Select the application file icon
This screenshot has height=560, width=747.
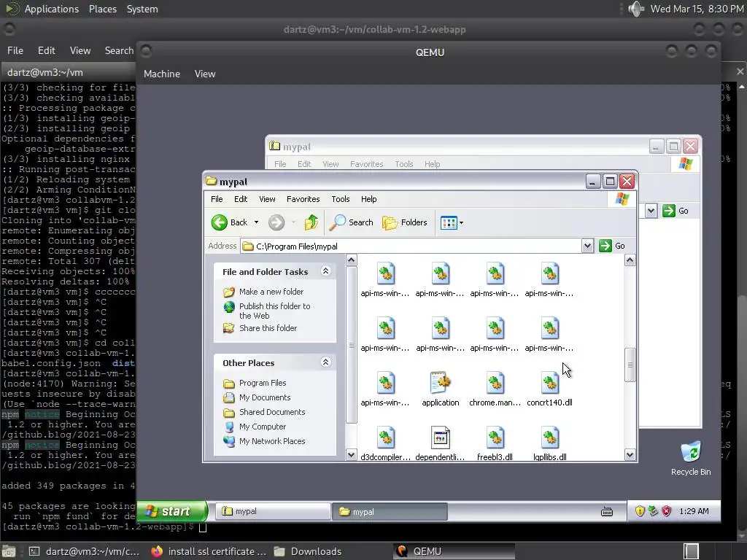tap(440, 383)
